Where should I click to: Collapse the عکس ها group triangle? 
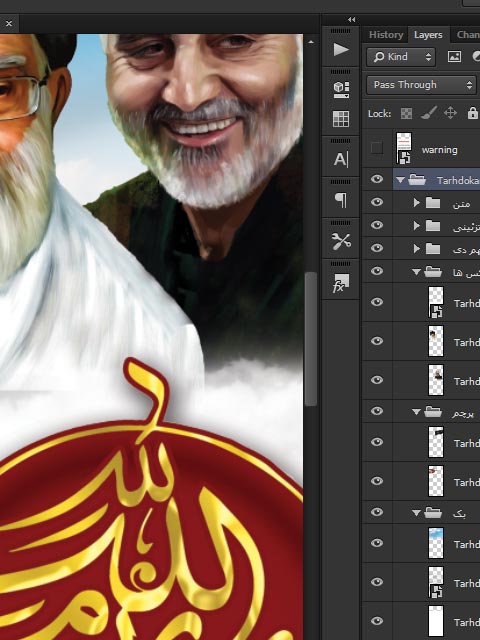tap(416, 272)
